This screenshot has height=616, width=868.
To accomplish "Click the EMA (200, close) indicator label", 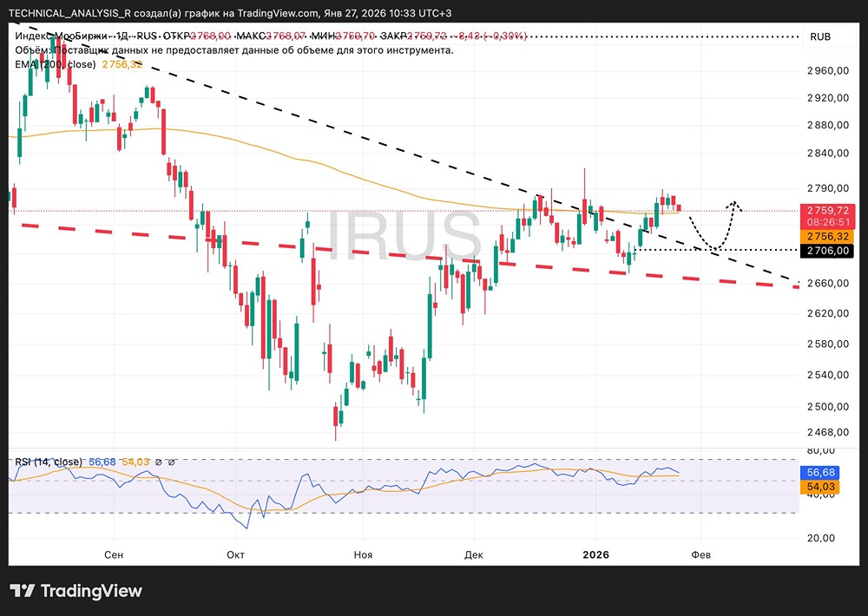I will 55,64.
